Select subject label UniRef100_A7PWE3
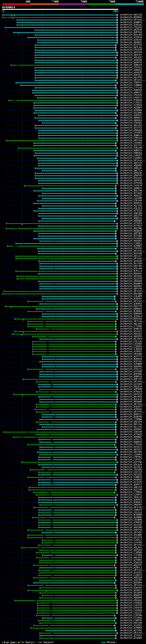The image size is (146, 644). click(131, 246)
